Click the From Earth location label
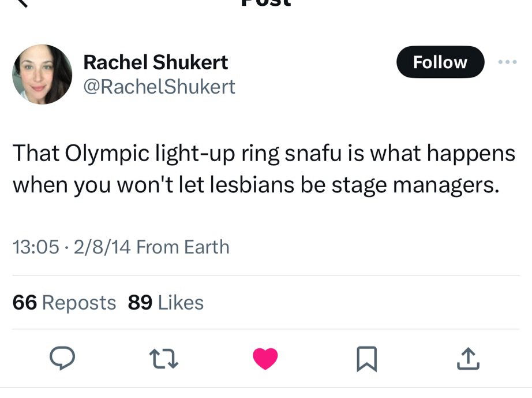The width and height of the screenshot is (532, 398). (182, 247)
